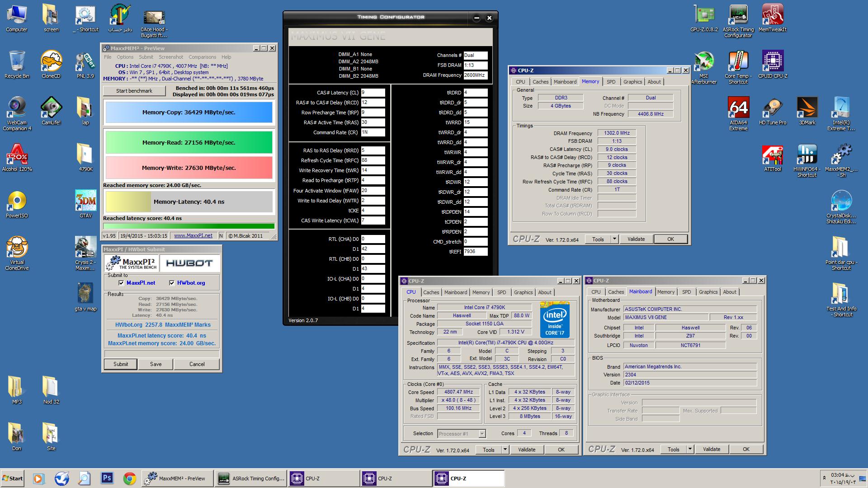Edit CAS# Latency (CL) field
Image resolution: width=868 pixels, height=488 pixels.
tap(373, 93)
